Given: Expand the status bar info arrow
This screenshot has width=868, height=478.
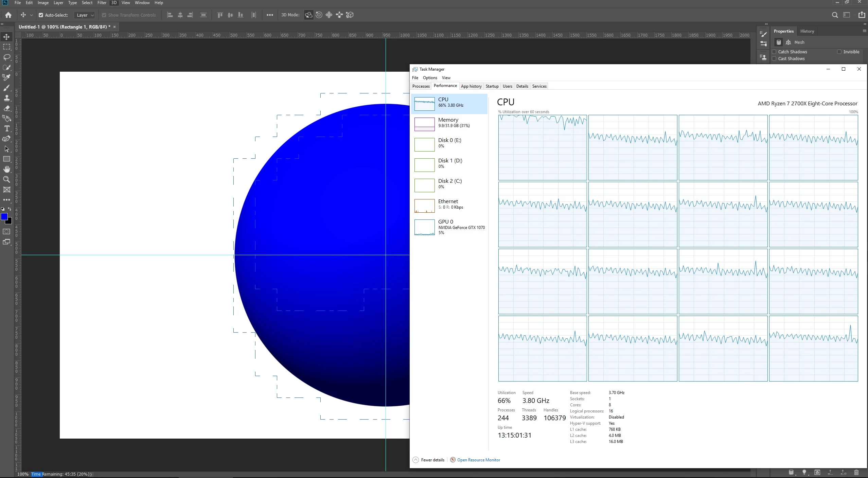Looking at the screenshot, I should pos(91,474).
